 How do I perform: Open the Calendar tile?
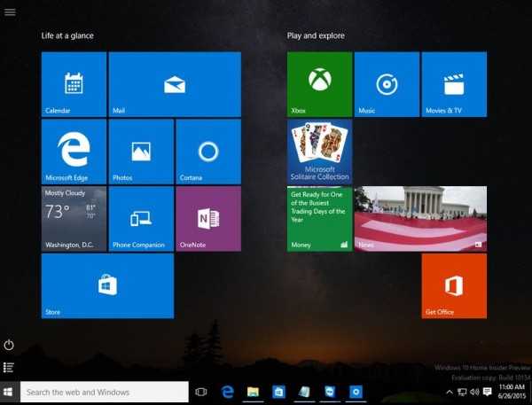coord(74,84)
